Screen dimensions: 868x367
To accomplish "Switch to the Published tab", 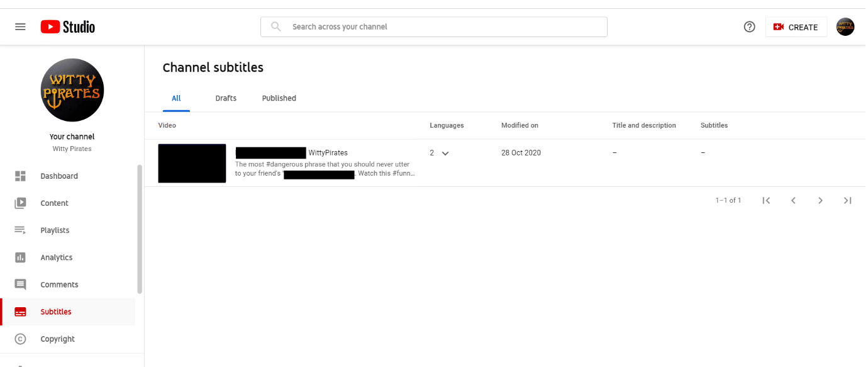I will point(279,98).
